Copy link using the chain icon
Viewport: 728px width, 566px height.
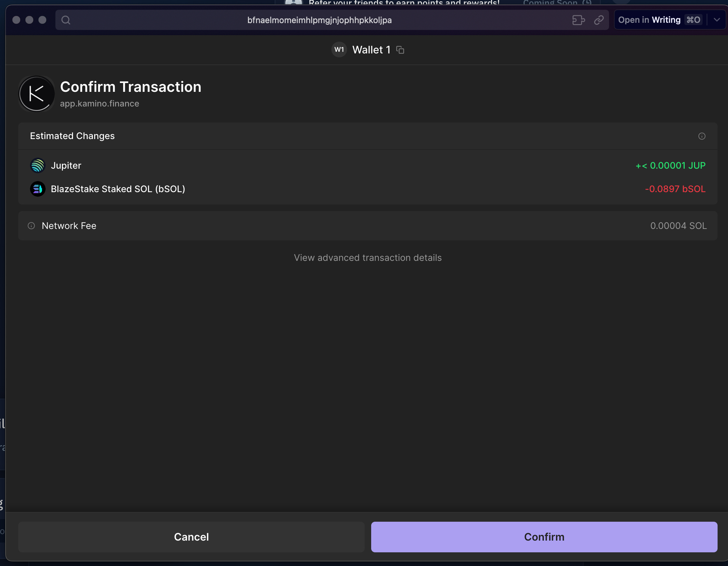[x=599, y=20]
